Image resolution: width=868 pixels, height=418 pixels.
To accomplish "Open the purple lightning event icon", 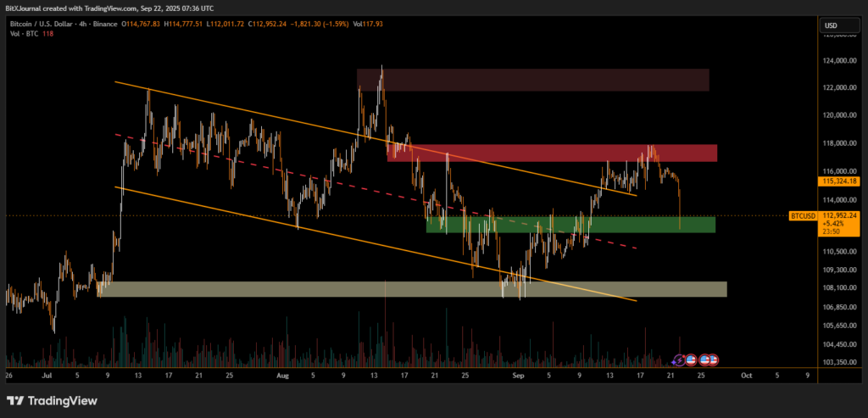I will coord(678,360).
